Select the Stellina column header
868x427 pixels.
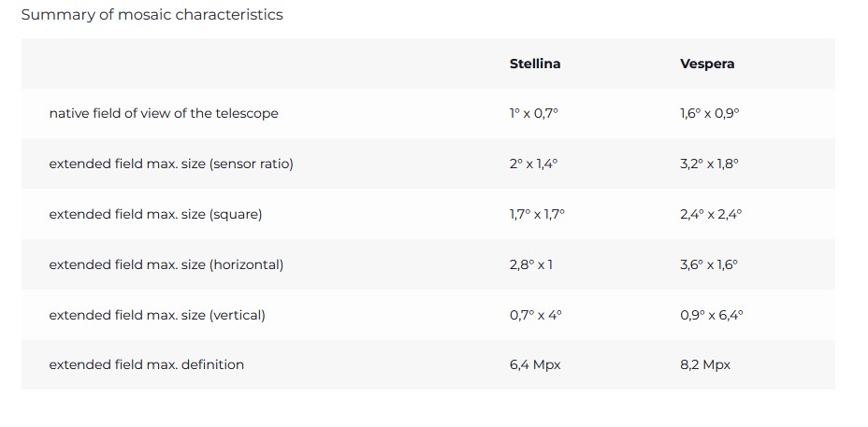click(535, 64)
